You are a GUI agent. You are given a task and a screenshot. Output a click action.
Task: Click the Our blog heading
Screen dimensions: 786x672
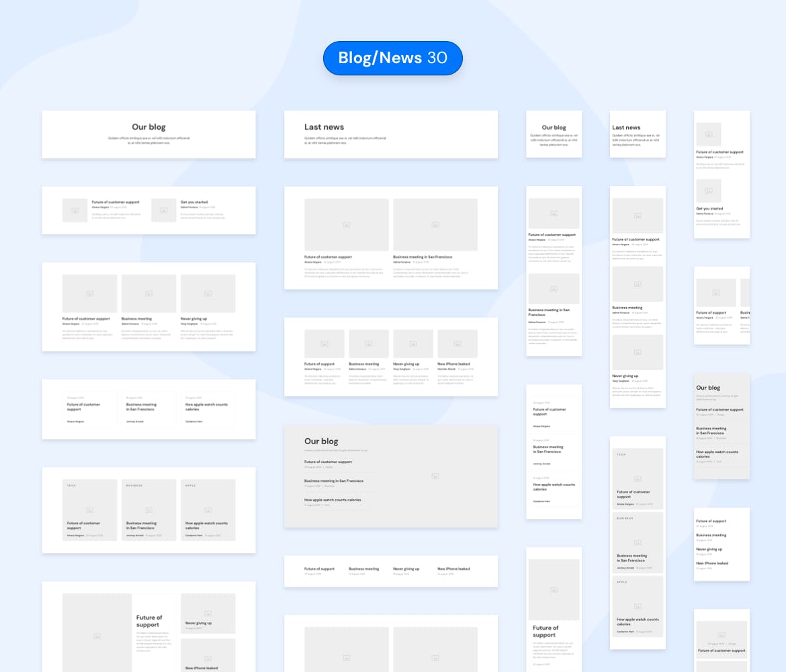point(148,127)
